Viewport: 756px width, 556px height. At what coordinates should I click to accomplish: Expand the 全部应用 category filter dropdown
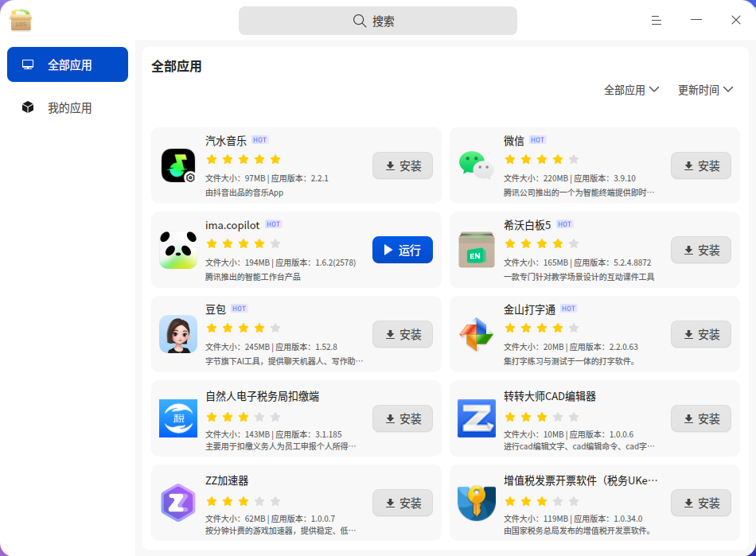631,90
